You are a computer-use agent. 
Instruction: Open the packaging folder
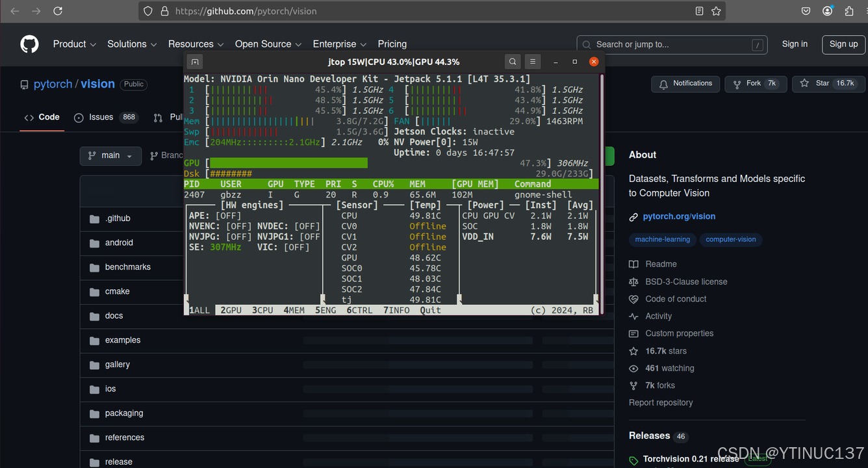pos(123,413)
